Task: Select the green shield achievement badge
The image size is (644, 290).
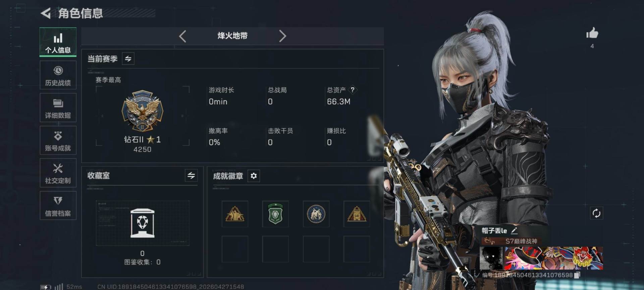Action: tap(275, 214)
